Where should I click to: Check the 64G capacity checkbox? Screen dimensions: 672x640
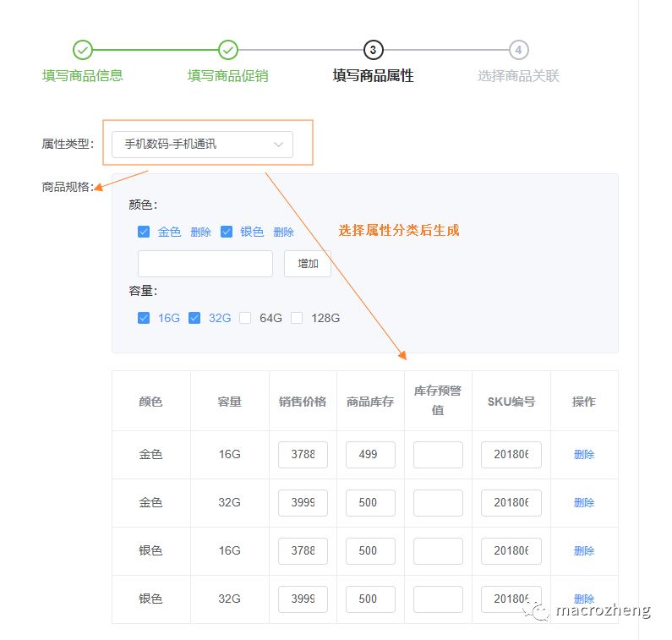click(x=245, y=318)
